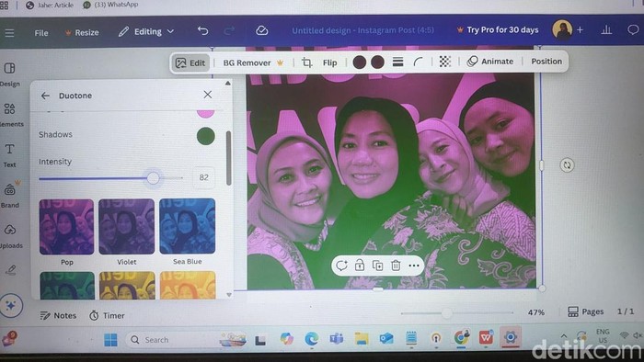
Task: Open the Draw pencil tool in the sidebar
Action: click(x=10, y=270)
